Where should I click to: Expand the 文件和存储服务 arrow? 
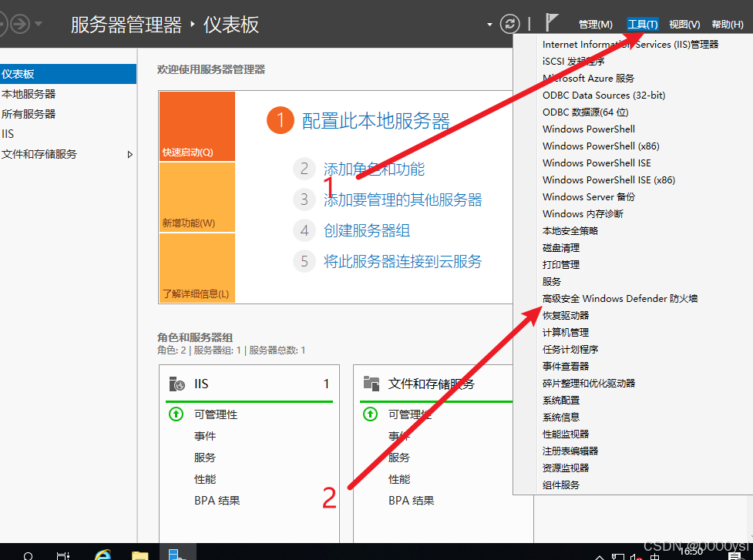(x=129, y=155)
